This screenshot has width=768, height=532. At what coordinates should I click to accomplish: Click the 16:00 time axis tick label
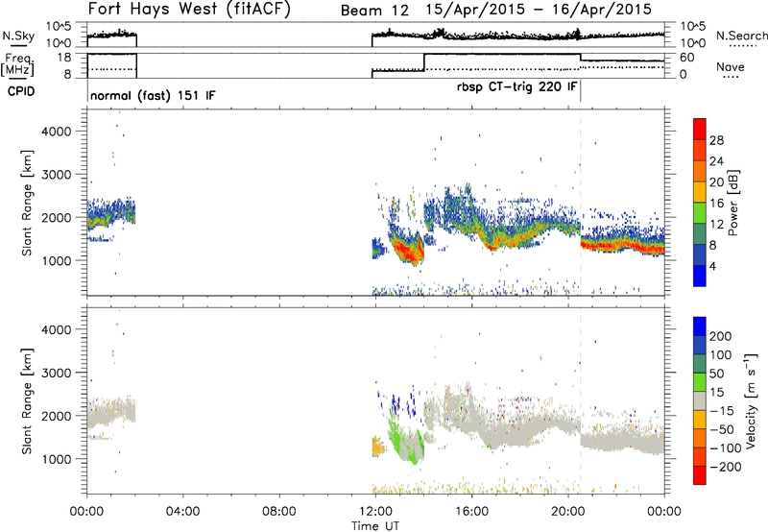click(471, 512)
